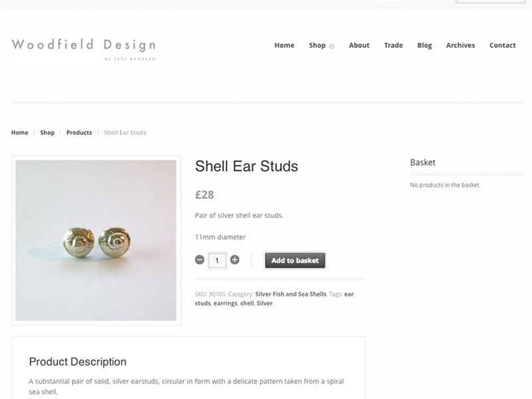Click the plus quantity button
Screen dimensions: 532x399
point(235,260)
